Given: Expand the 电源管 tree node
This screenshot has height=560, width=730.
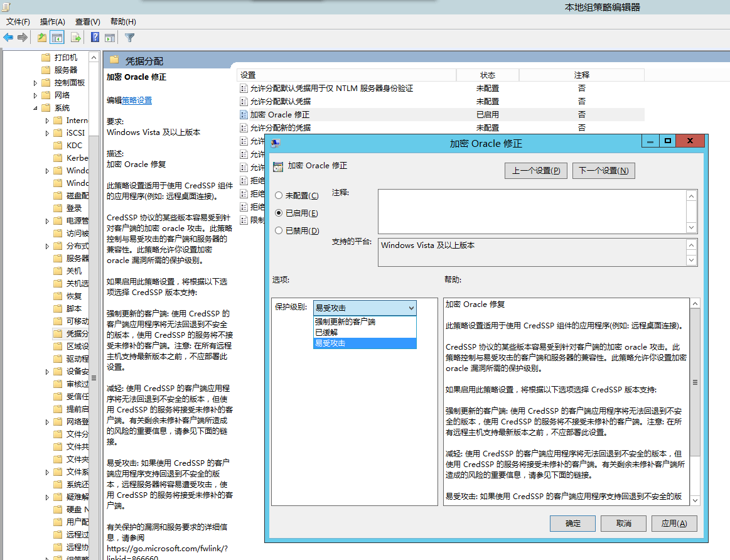Looking at the screenshot, I should tap(47, 221).
